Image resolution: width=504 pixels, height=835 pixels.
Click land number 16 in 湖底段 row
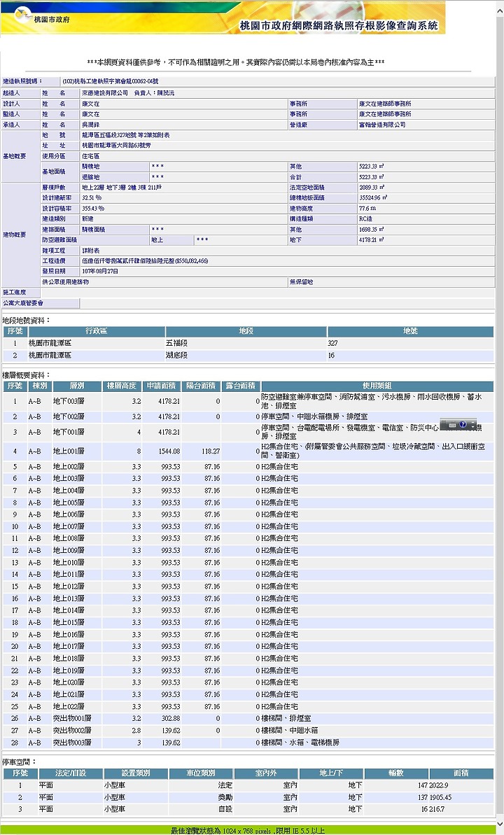(x=331, y=355)
